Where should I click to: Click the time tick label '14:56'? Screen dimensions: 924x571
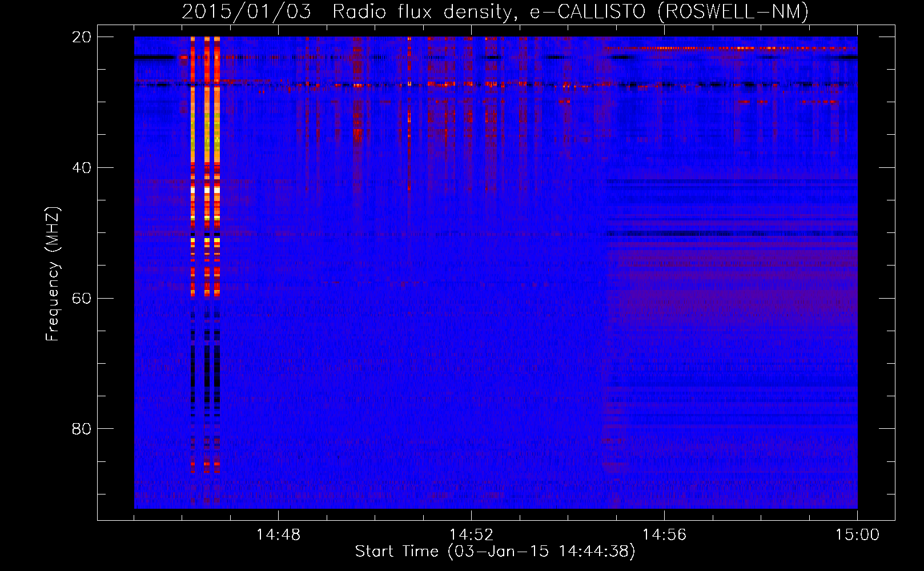(664, 535)
